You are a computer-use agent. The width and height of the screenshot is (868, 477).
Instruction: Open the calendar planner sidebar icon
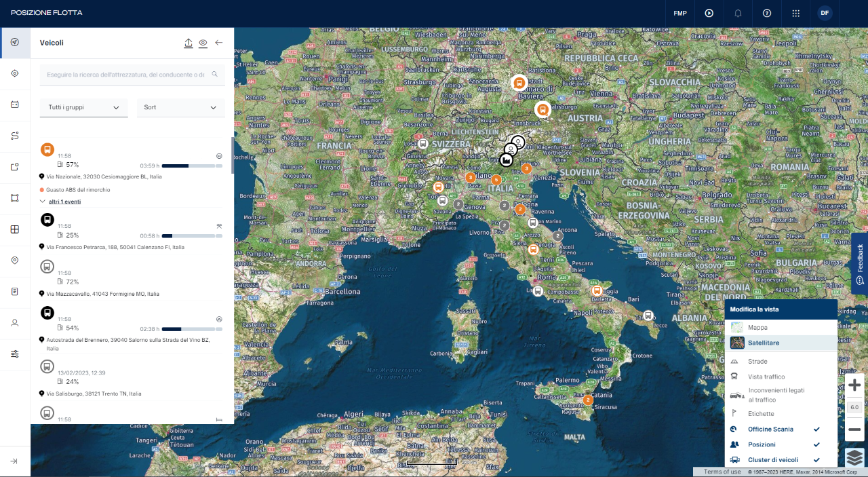(x=15, y=104)
